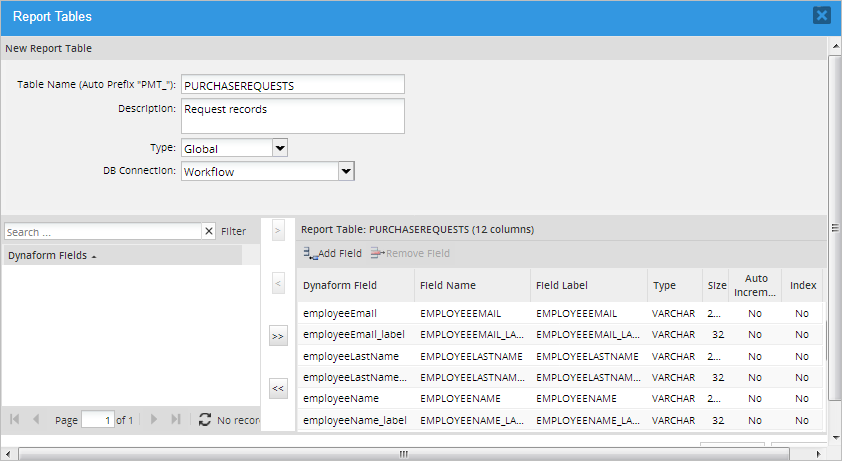Click the Field Name column header
This screenshot has height=461, width=842.
coord(448,285)
